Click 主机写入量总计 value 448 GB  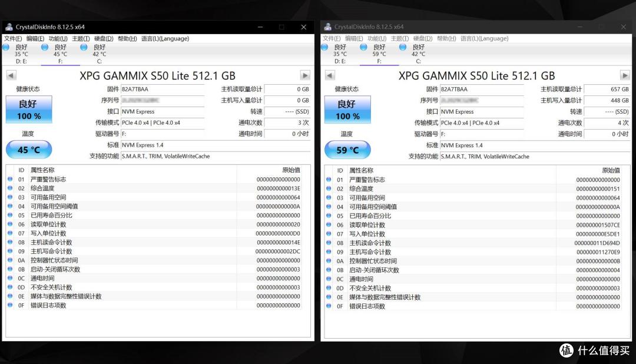pyautogui.click(x=607, y=100)
